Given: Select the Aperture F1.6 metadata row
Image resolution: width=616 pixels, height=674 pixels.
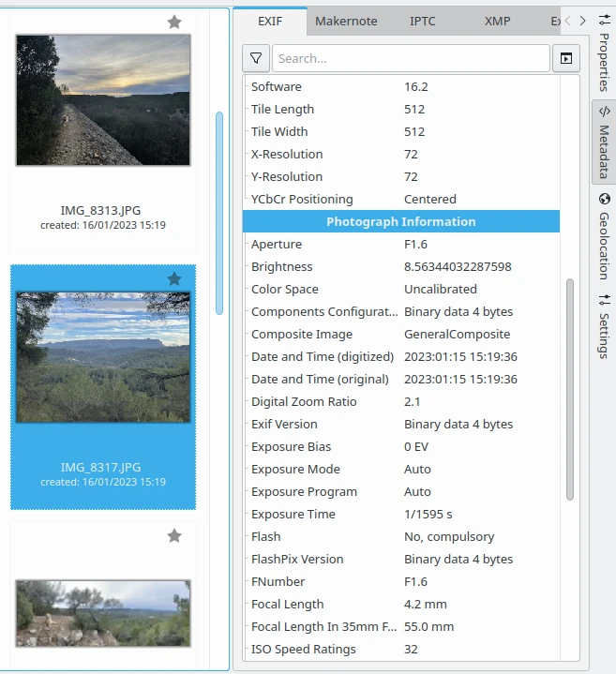Looking at the screenshot, I should [401, 244].
